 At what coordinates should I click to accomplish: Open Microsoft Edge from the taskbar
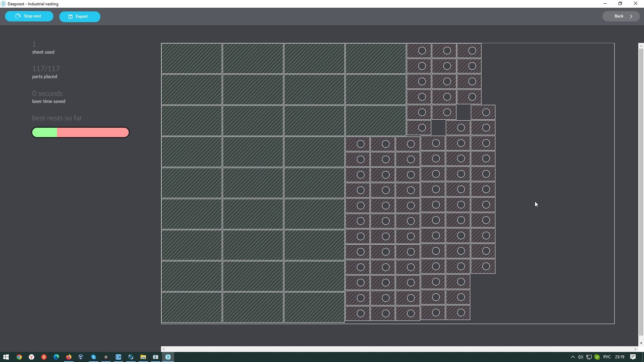coord(56,357)
